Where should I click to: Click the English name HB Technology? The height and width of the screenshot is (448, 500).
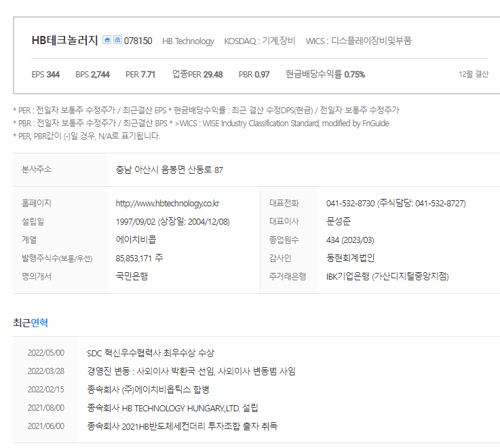pos(188,41)
